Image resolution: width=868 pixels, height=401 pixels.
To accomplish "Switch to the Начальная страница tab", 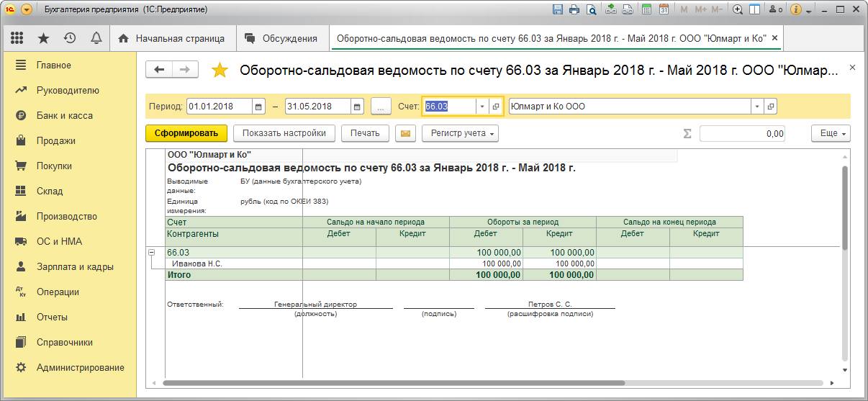I will pos(172,38).
